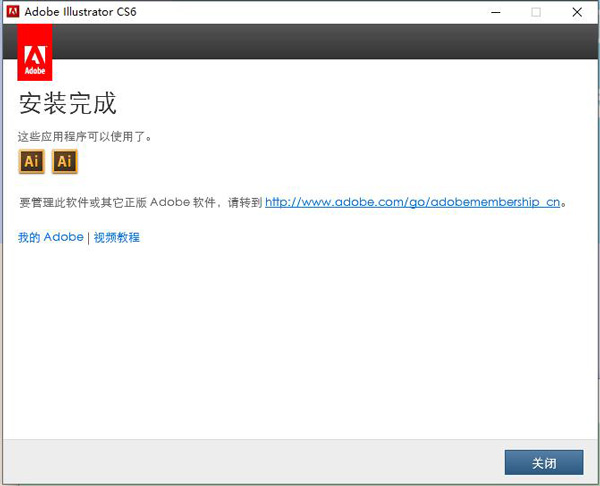Open the 视频教程 link
Viewport: 600px width, 486px height.
click(117, 237)
